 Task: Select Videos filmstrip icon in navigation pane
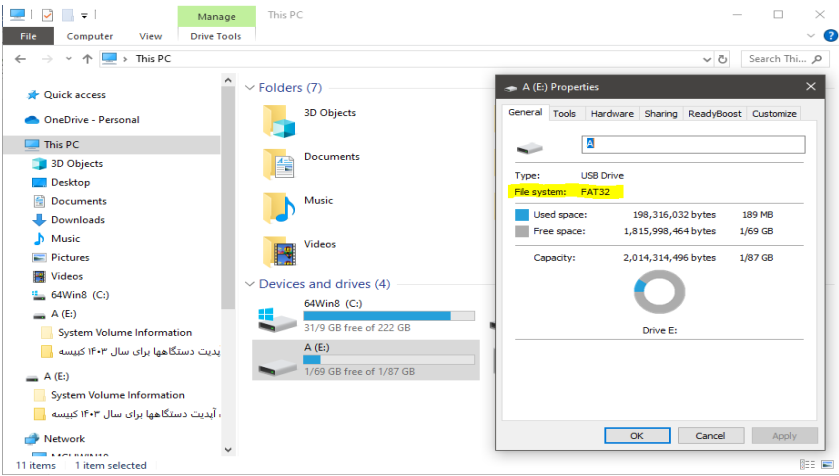tap(39, 277)
